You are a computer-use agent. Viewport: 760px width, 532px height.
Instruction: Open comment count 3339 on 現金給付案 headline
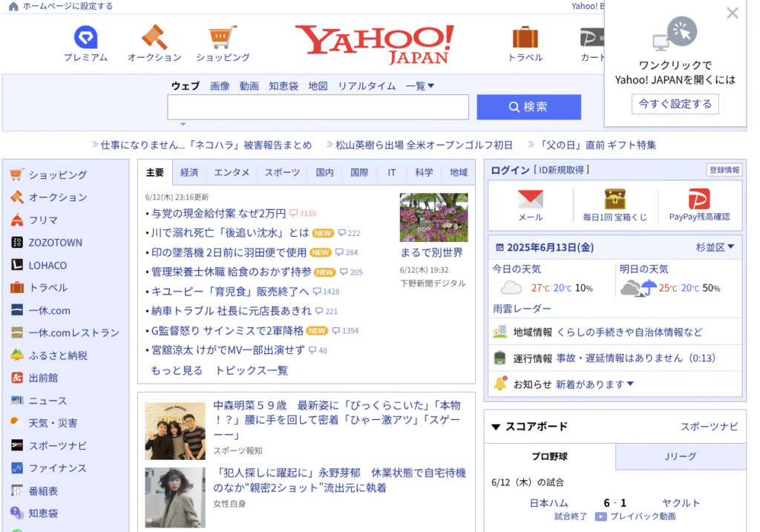(303, 213)
